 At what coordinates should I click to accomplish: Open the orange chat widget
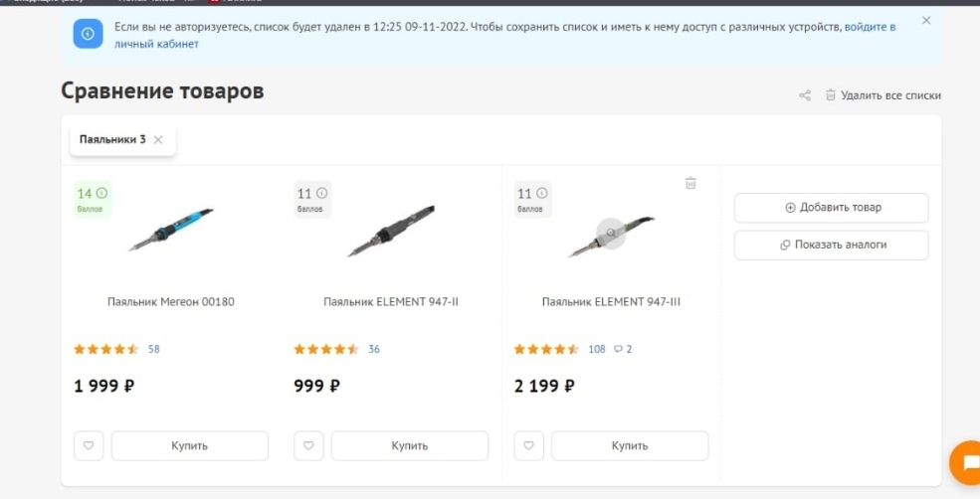point(966,462)
